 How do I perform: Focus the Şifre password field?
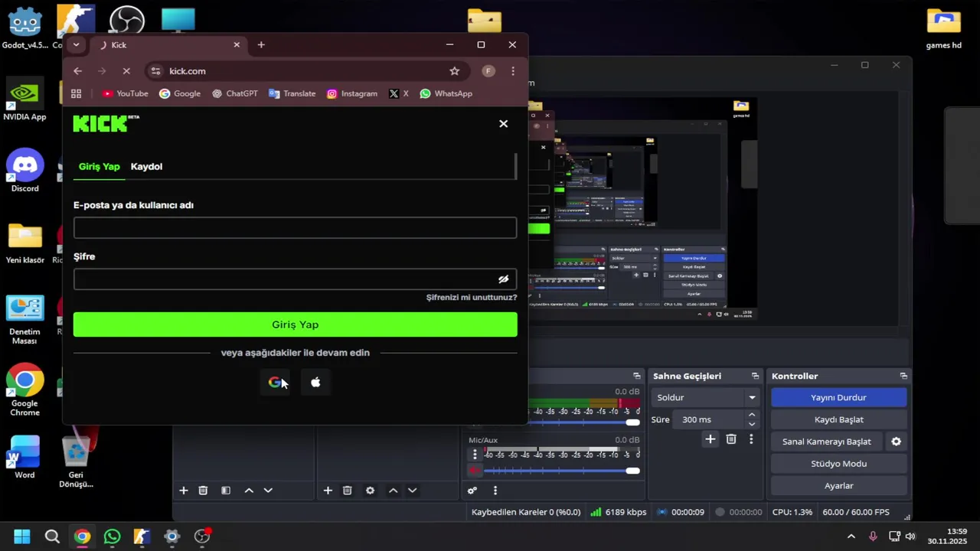click(295, 279)
